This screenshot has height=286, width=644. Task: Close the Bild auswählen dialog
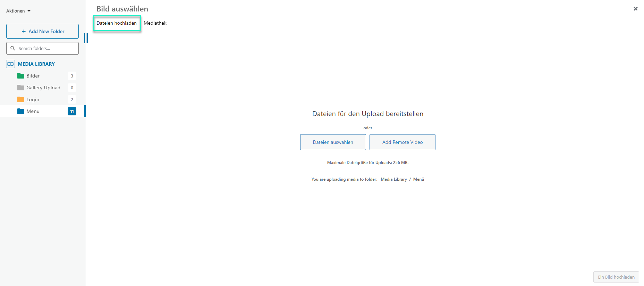635,9
